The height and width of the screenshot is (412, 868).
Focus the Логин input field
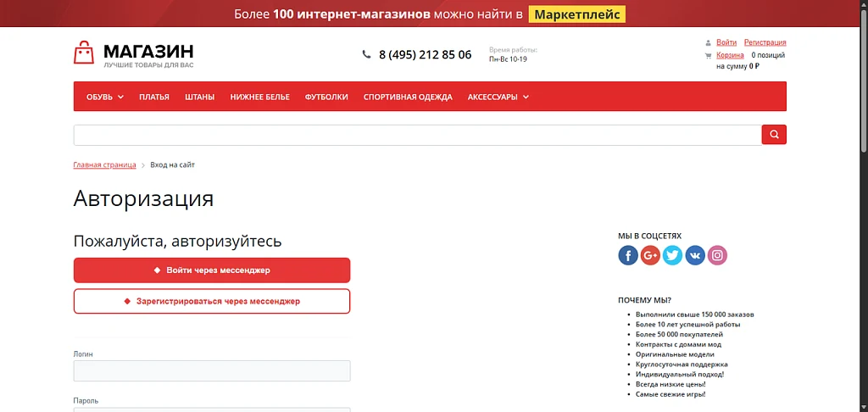coord(212,371)
